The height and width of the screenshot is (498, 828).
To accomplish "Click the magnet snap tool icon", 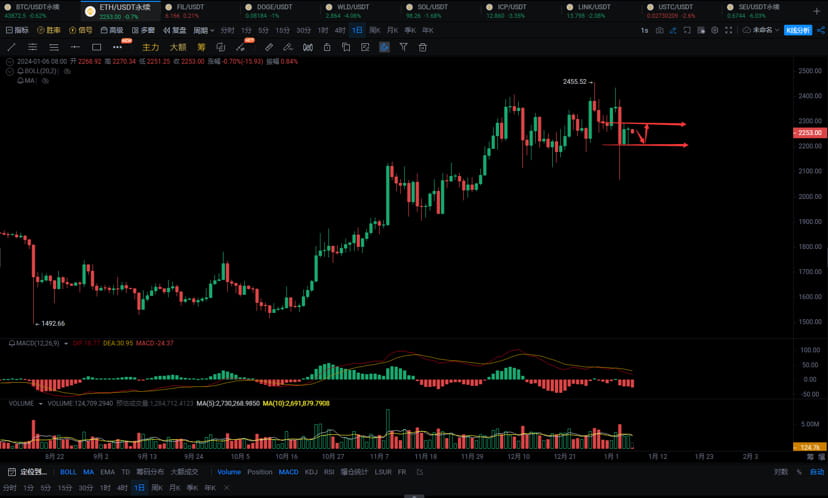I will (308, 48).
